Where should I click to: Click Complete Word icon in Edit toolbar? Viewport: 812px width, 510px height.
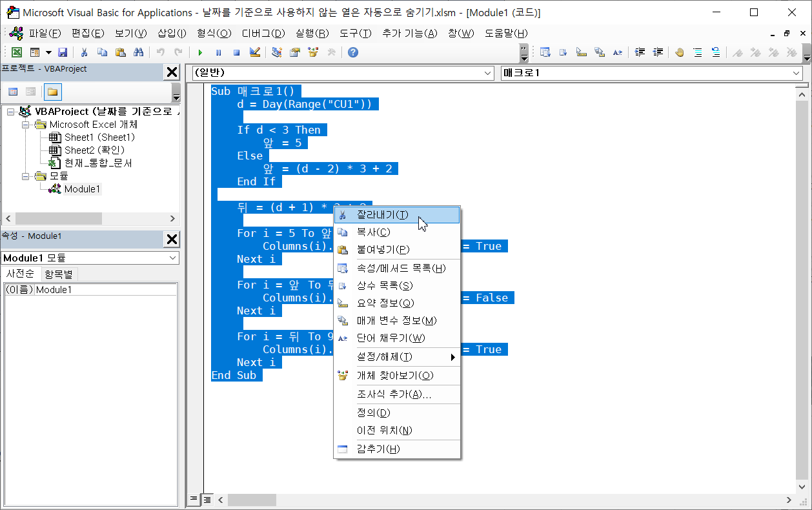coord(617,52)
